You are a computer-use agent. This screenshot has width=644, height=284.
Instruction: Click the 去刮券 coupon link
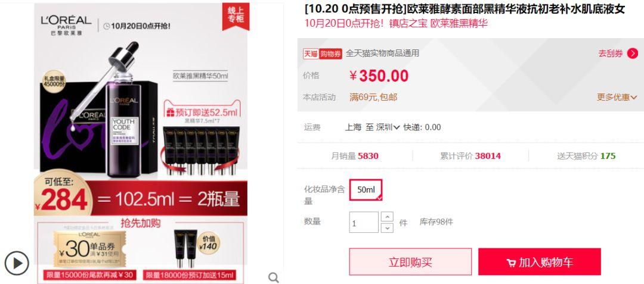click(x=611, y=53)
